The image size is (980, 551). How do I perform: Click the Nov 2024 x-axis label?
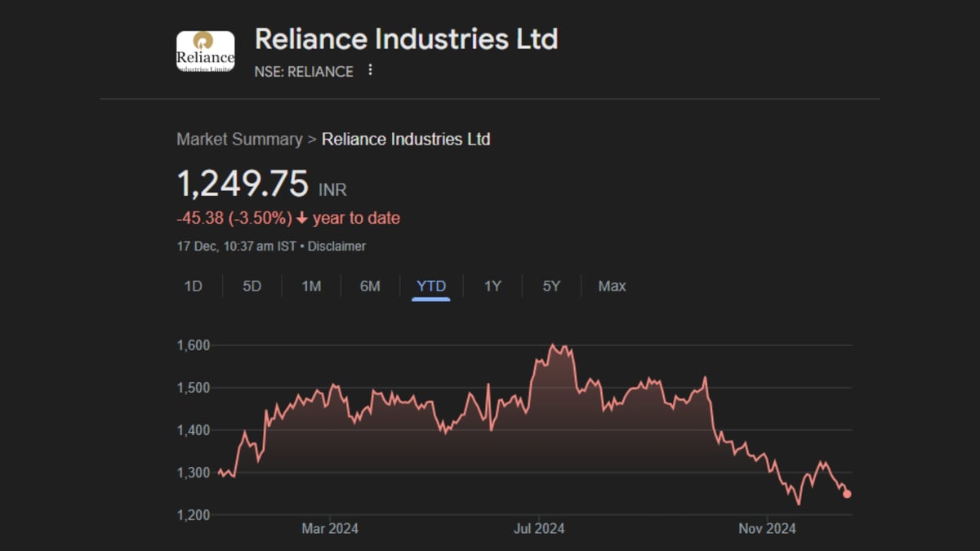click(767, 529)
